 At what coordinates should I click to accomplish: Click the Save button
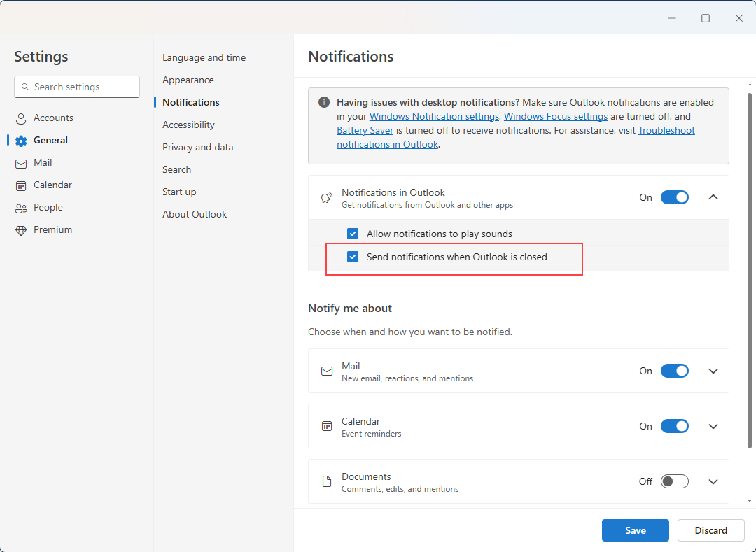[x=635, y=530]
